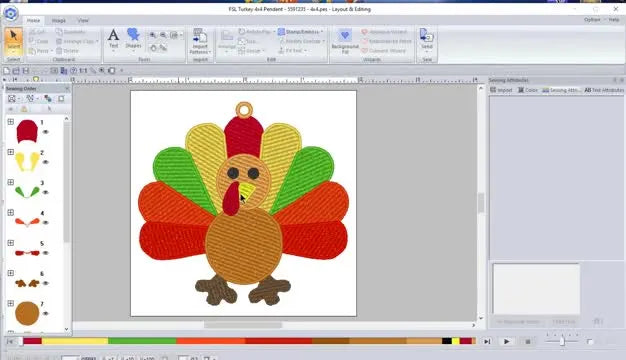Expand sewing order item 3

[x=11, y=182]
